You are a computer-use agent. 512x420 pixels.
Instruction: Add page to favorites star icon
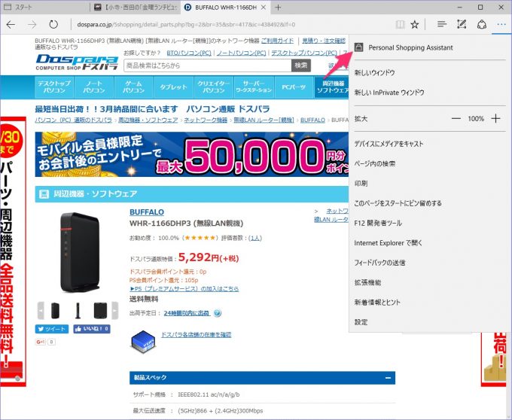click(415, 25)
